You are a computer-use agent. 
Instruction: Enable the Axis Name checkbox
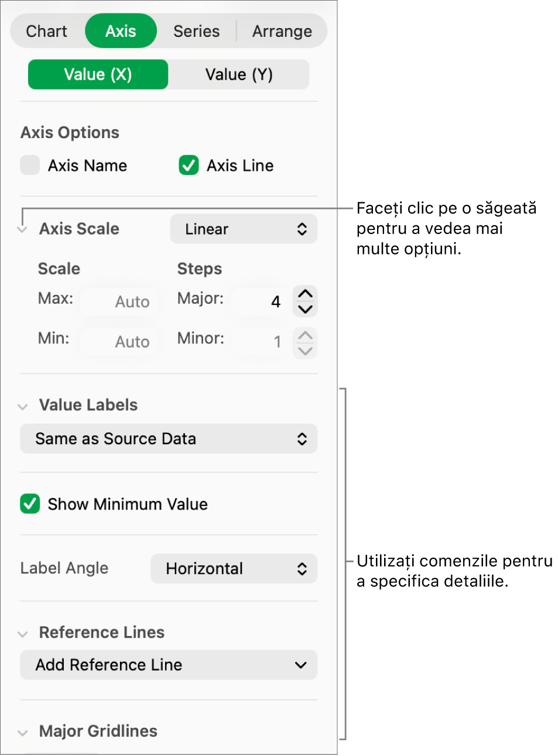pyautogui.click(x=30, y=166)
